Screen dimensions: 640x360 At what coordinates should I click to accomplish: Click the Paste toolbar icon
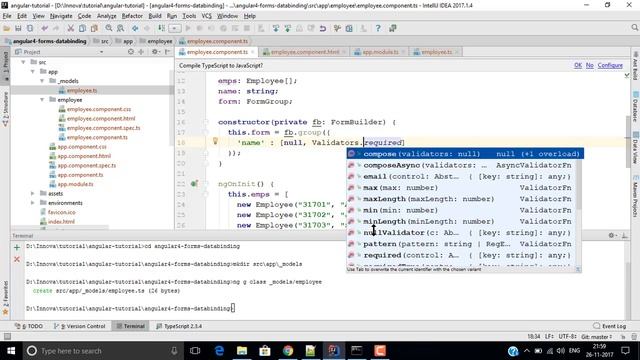click(x=94, y=28)
